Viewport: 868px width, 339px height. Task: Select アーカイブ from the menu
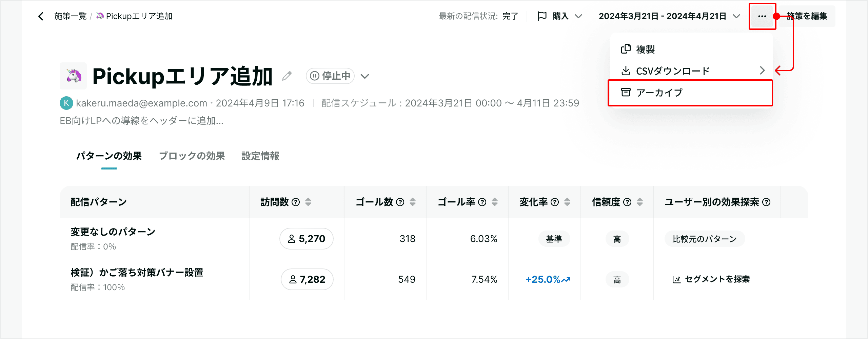690,93
